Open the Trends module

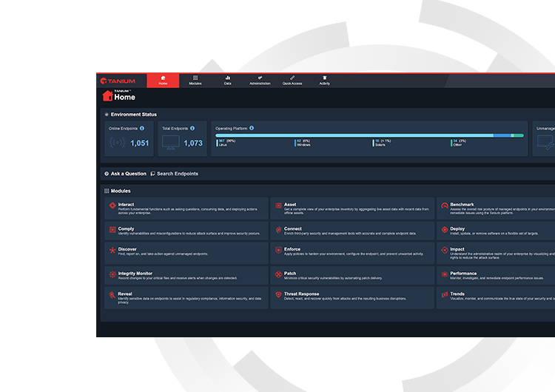coord(496,298)
